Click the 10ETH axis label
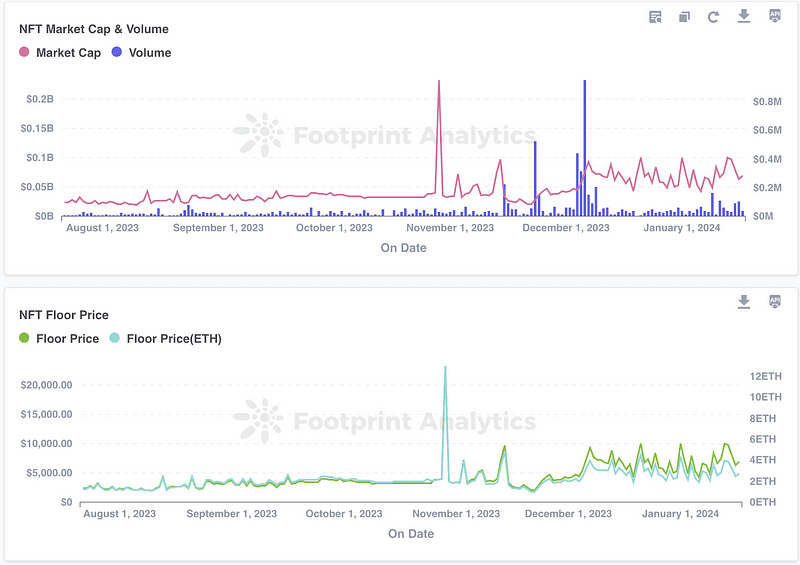 pos(765,397)
